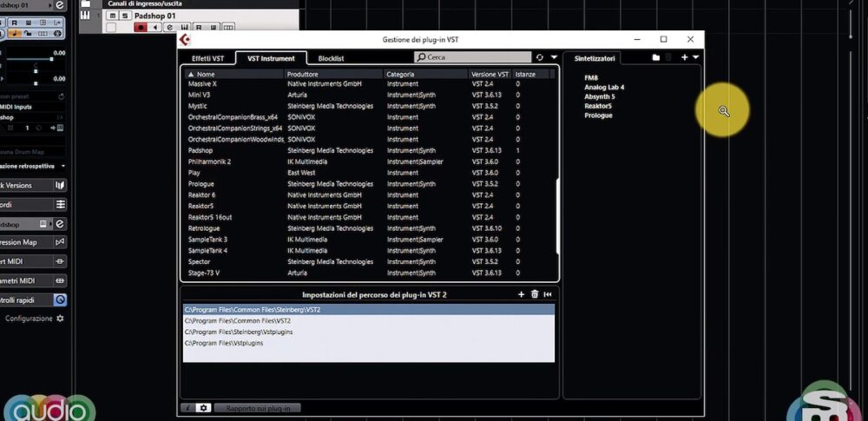Click the Rapporto sui plug-in button
This screenshot has width=868, height=421.
point(258,407)
